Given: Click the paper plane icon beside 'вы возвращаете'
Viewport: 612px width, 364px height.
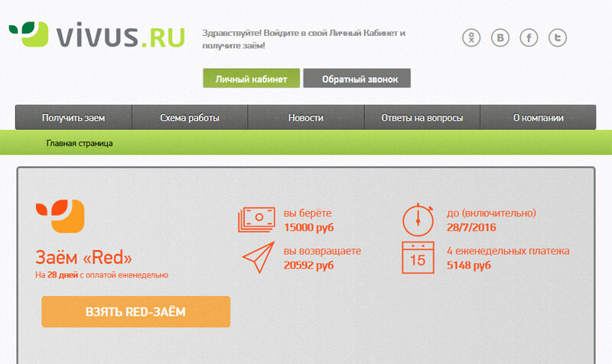Looking at the screenshot, I should [259, 257].
